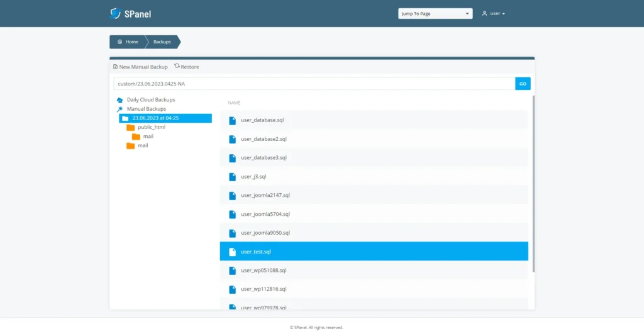Click the Restore circular arrows icon
The image size is (644, 331).
[177, 66]
